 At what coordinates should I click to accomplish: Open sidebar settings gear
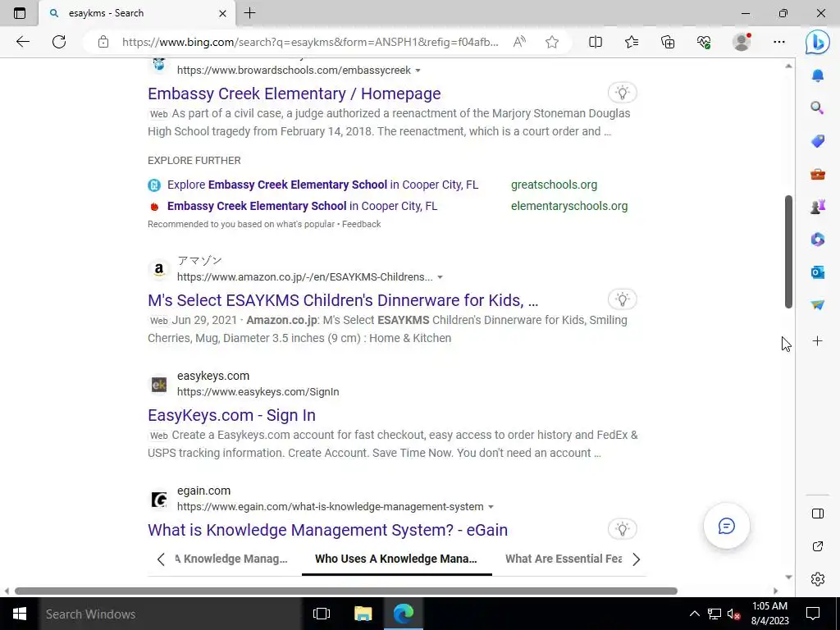(818, 579)
